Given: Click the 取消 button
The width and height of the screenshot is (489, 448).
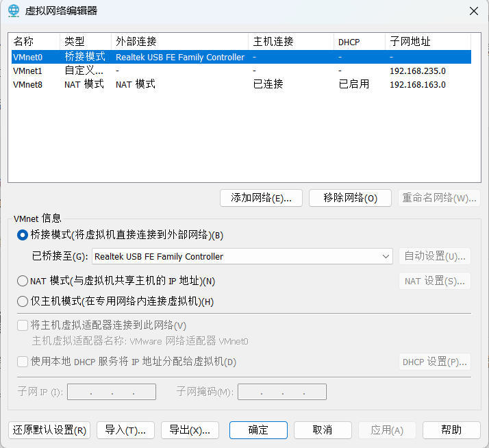Looking at the screenshot, I should 323,430.
